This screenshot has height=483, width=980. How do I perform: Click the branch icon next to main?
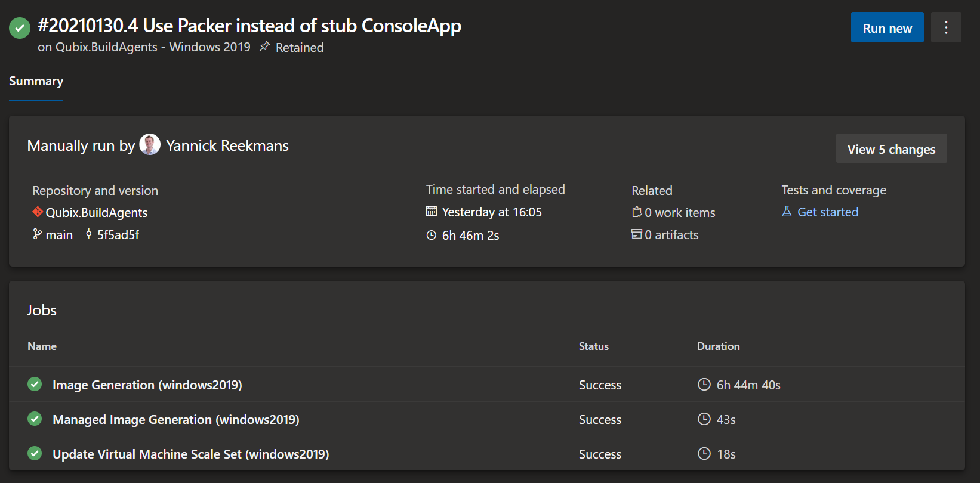coord(38,234)
